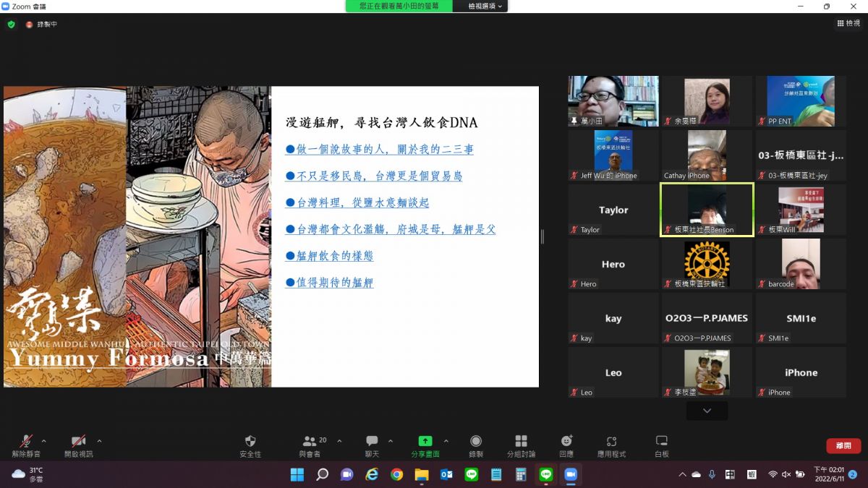
Task: Open Calculator from the taskbar
Action: click(x=521, y=474)
